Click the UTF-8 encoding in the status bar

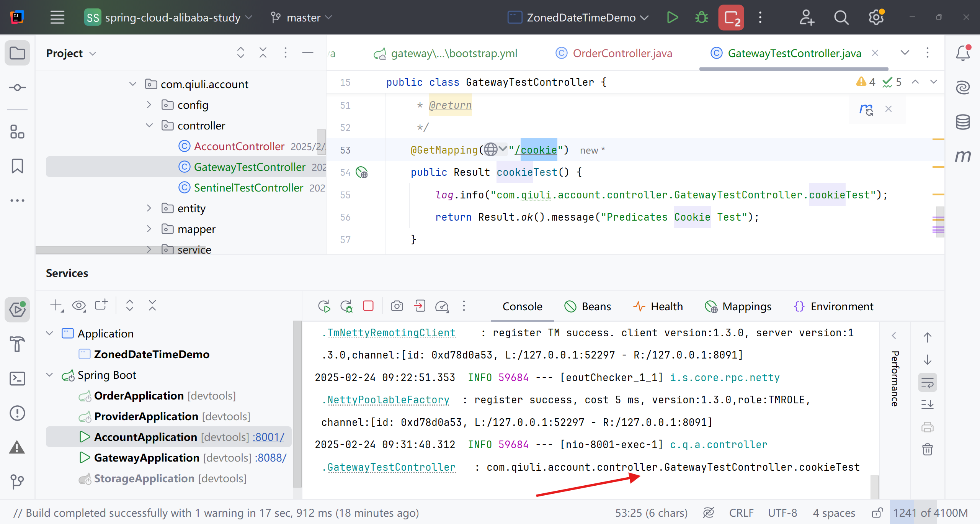(x=782, y=513)
